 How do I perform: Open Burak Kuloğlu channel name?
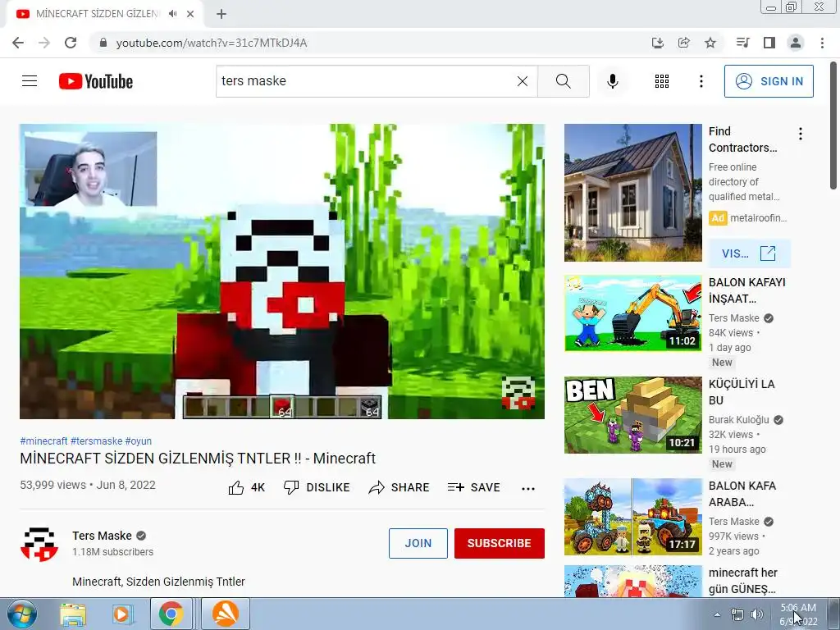coord(739,420)
